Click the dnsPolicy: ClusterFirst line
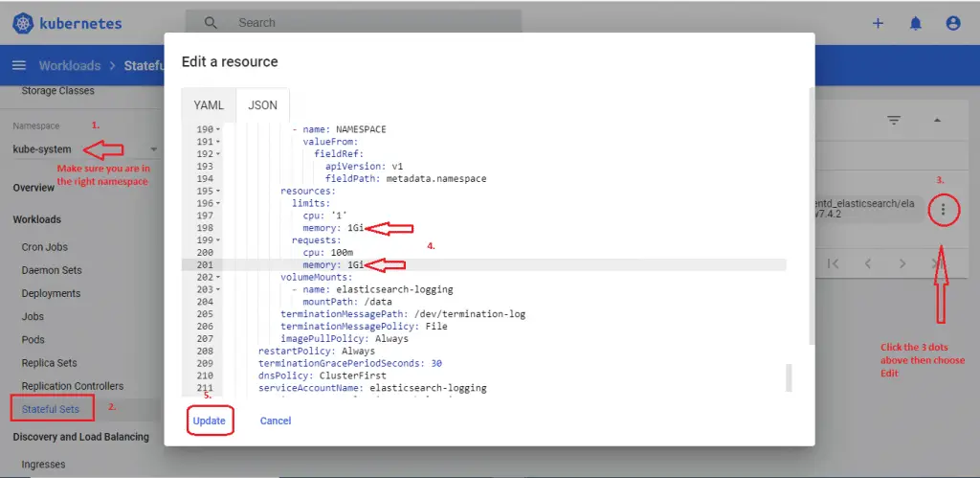The height and width of the screenshot is (478, 980). pos(323,376)
